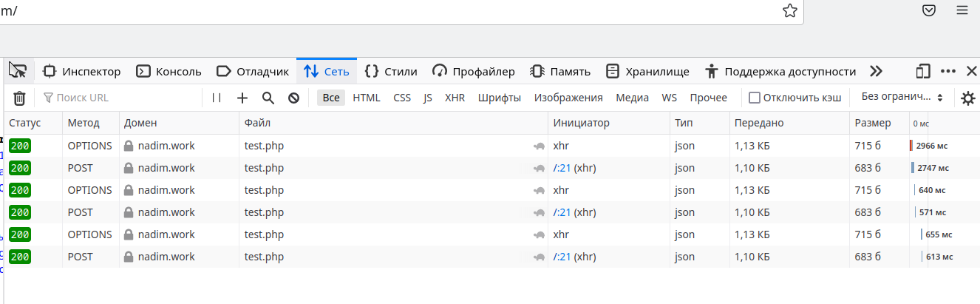Filter requests by CSS

tap(402, 98)
